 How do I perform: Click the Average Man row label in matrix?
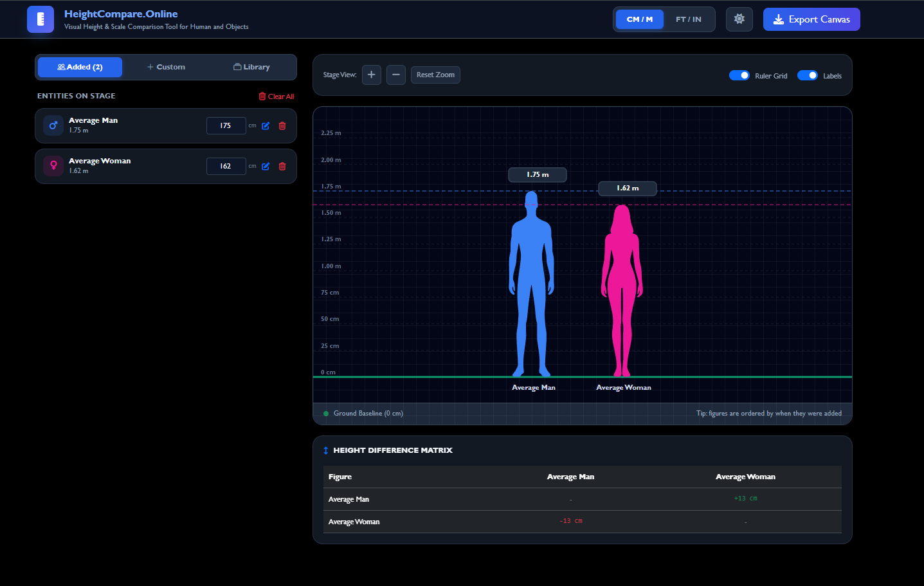(x=349, y=499)
